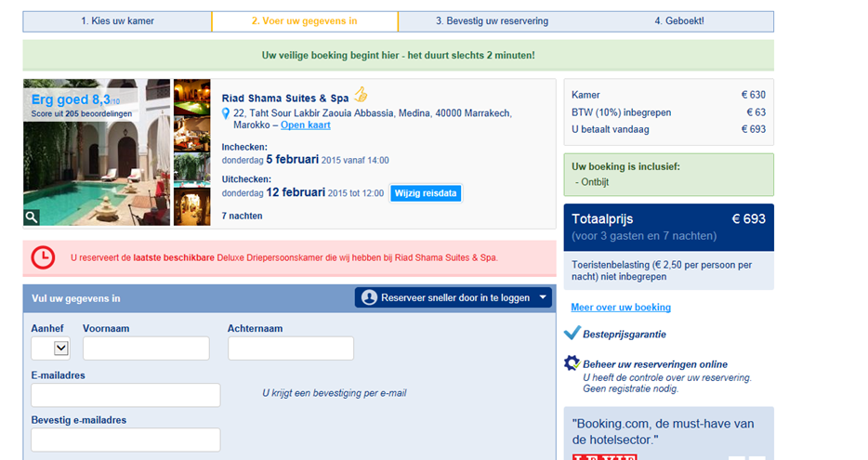Click the Erg goed 8,3 score badge
The height and width of the screenshot is (460, 868).
[81, 105]
